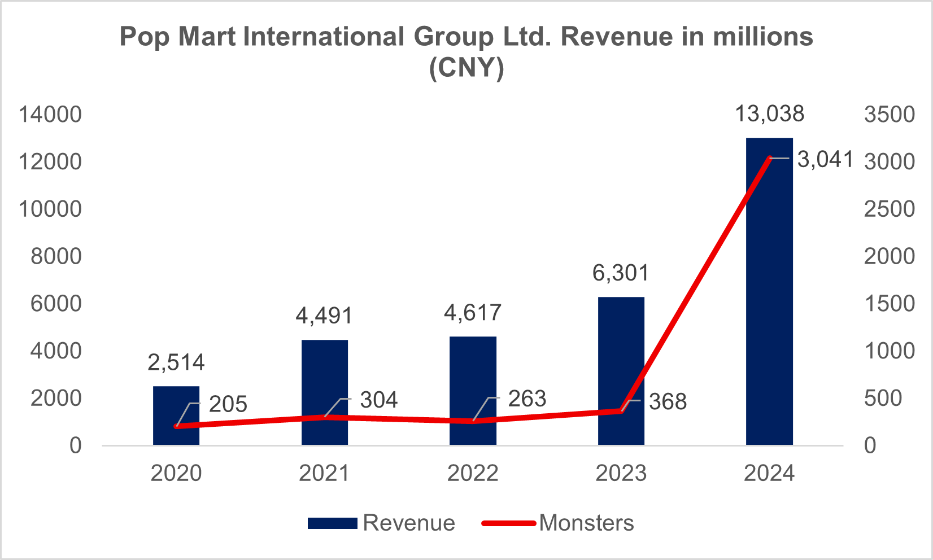
Task: Click the 368 Monsters data label
Action: (x=668, y=402)
